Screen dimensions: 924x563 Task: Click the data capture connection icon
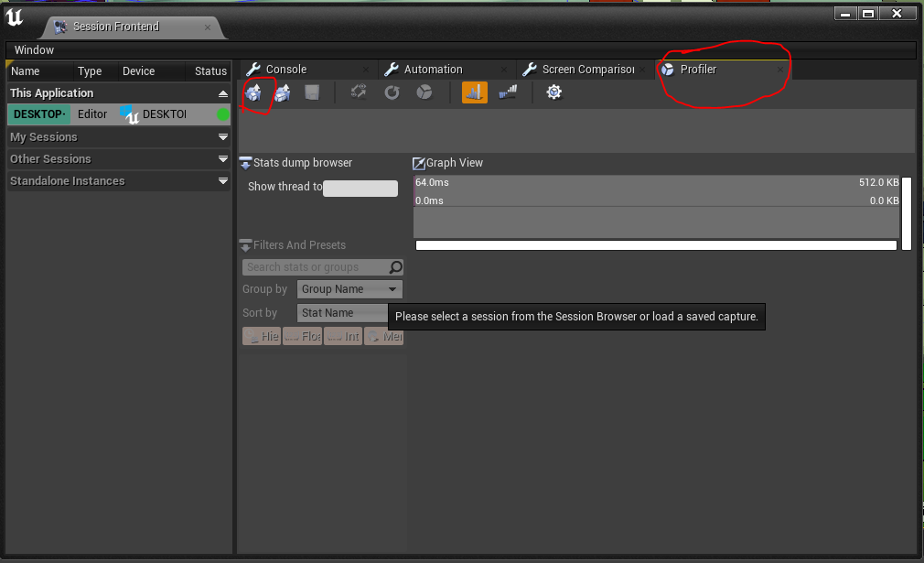click(x=358, y=92)
